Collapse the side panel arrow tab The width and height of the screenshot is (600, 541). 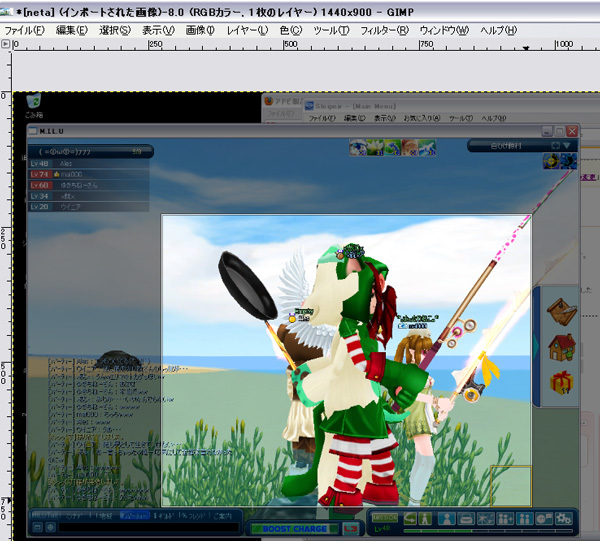click(536, 346)
